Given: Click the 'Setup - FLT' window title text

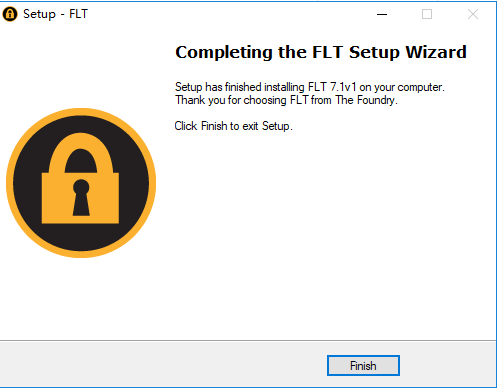Looking at the screenshot, I should pos(55,14).
